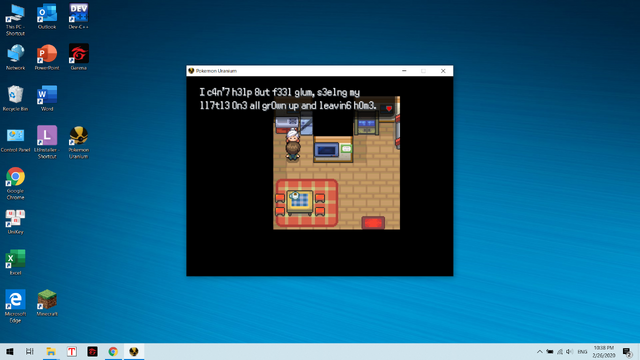640x360 pixels.
Task: Click the red T app in the taskbar
Action: pos(72,351)
